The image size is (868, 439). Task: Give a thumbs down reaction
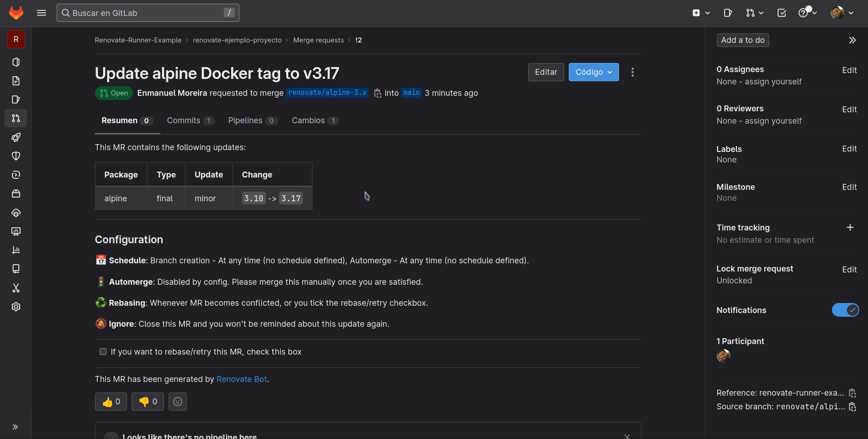tap(148, 402)
